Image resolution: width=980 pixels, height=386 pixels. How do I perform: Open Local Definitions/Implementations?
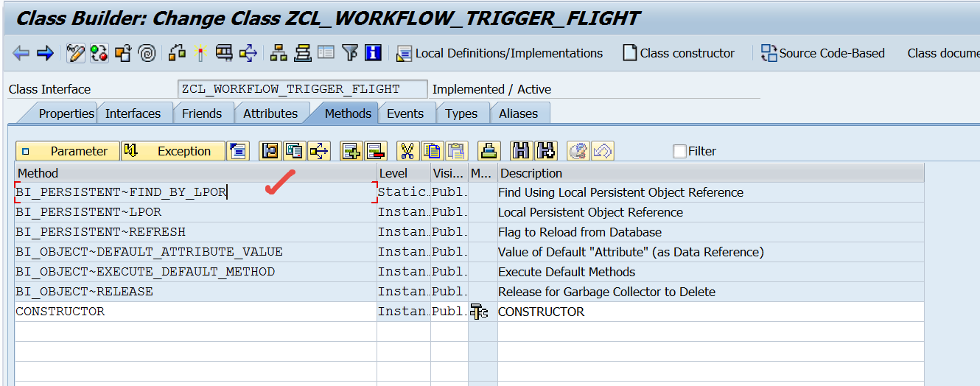tap(500, 53)
